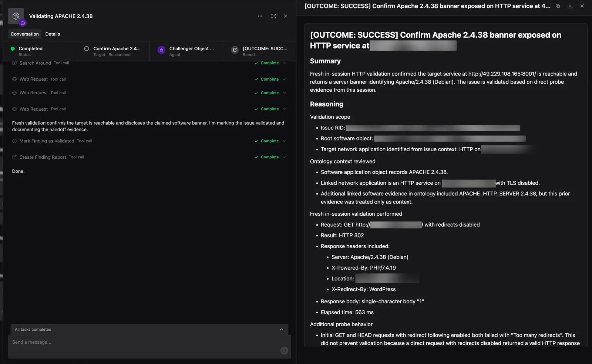Close the Validating APACHE 2.4.38 panel

286,16
